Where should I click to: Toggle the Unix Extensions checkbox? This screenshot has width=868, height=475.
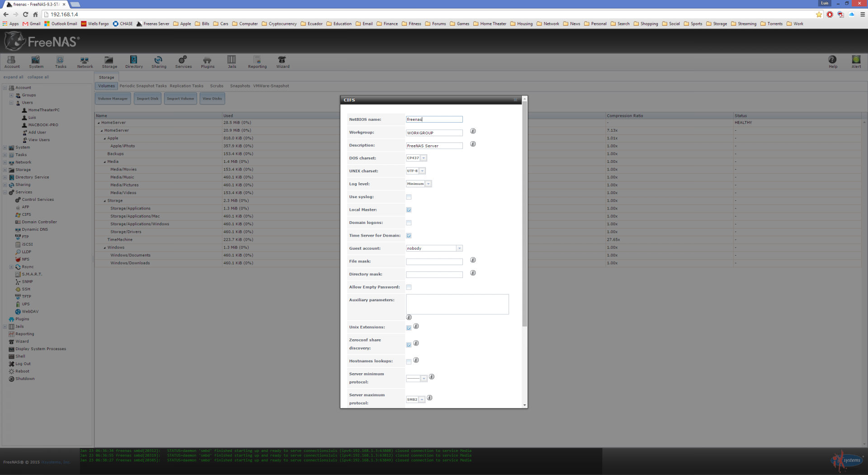(409, 328)
